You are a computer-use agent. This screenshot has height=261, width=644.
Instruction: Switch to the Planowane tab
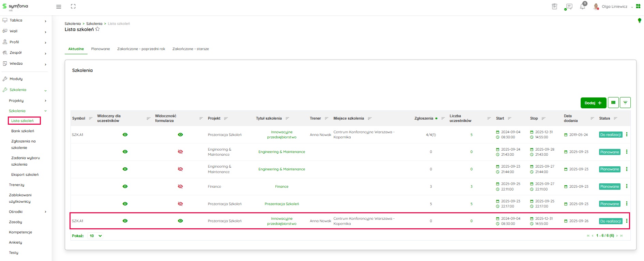pos(101,49)
